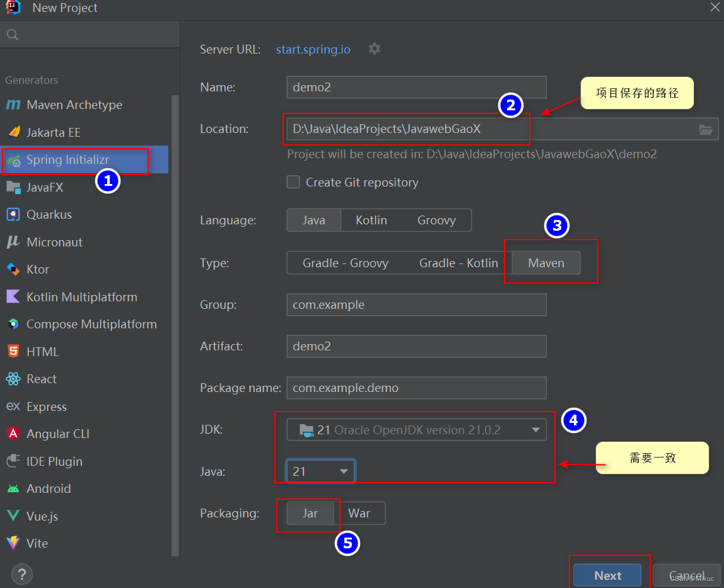Enable the Create Git repository checkbox
The image size is (724, 588).
pos(293,182)
